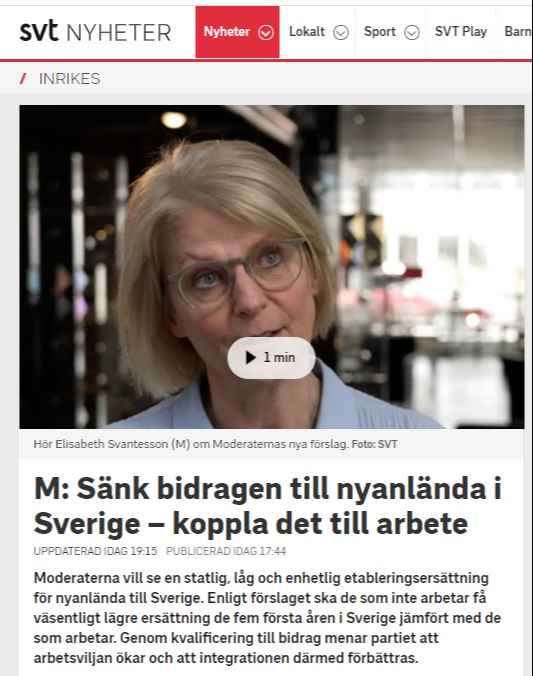Click the Publicerad idag 17:44 timestamp
This screenshot has height=676, width=533.
point(226,551)
